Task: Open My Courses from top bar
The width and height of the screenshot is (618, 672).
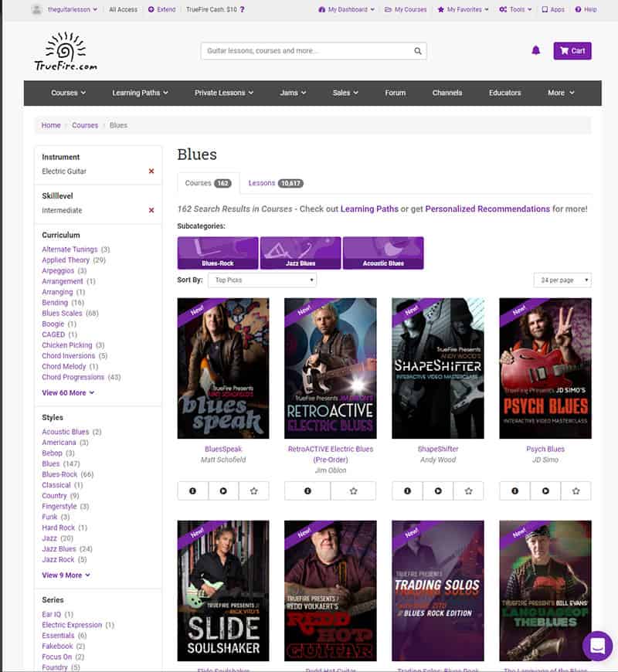Action: [x=406, y=9]
